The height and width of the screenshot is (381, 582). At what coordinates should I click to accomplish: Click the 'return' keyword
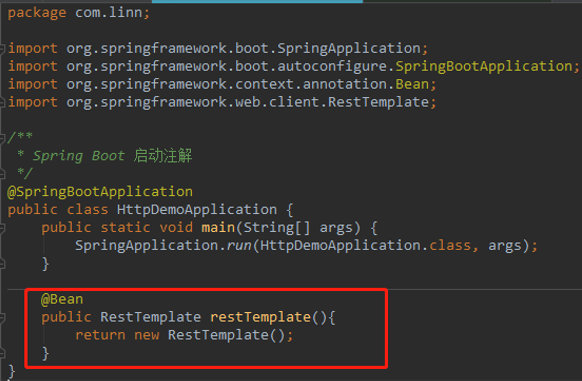[x=100, y=335]
